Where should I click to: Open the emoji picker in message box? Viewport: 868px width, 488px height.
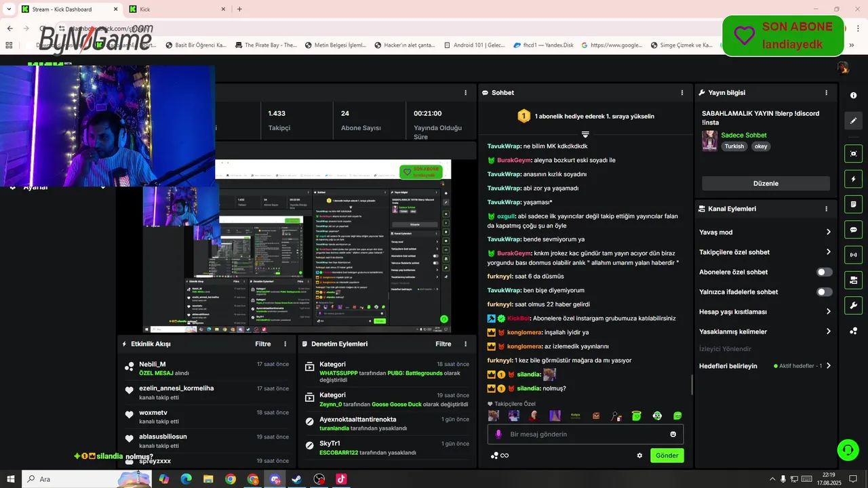[673, 434]
